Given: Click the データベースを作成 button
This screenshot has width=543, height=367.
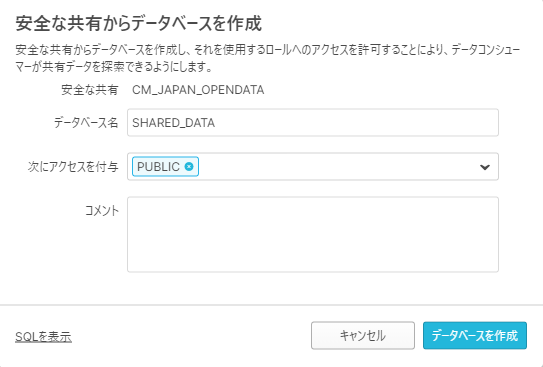Looking at the screenshot, I should click(x=475, y=335).
